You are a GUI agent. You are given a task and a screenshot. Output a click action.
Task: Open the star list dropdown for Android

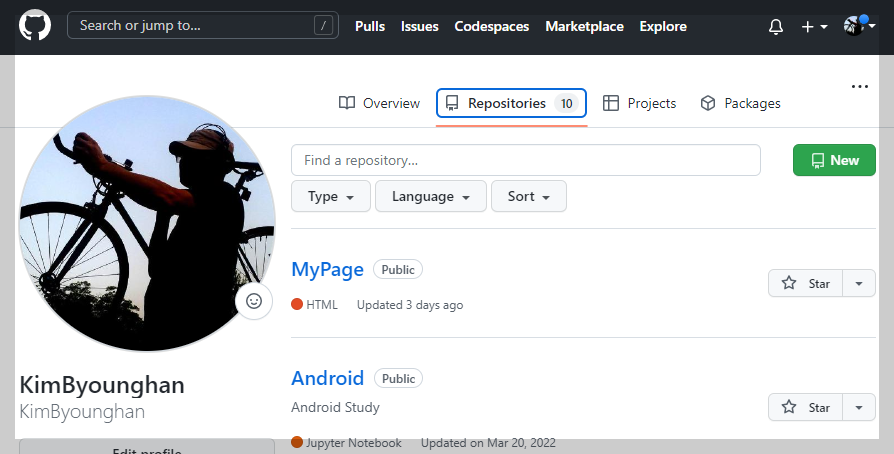[859, 407]
